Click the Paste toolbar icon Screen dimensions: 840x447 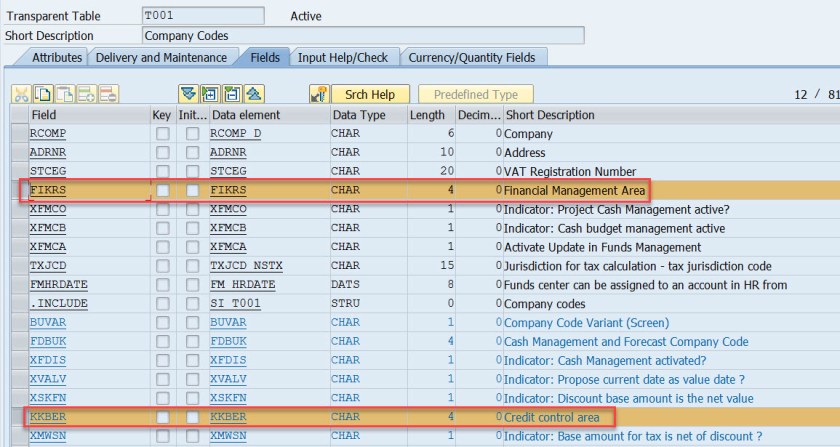pyautogui.click(x=65, y=94)
